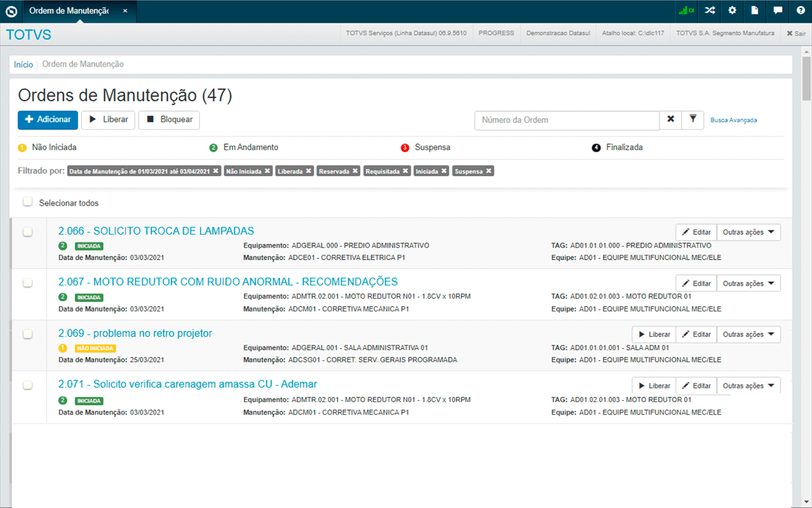Clear order search with the X icon
This screenshot has width=812, height=508.
point(670,120)
